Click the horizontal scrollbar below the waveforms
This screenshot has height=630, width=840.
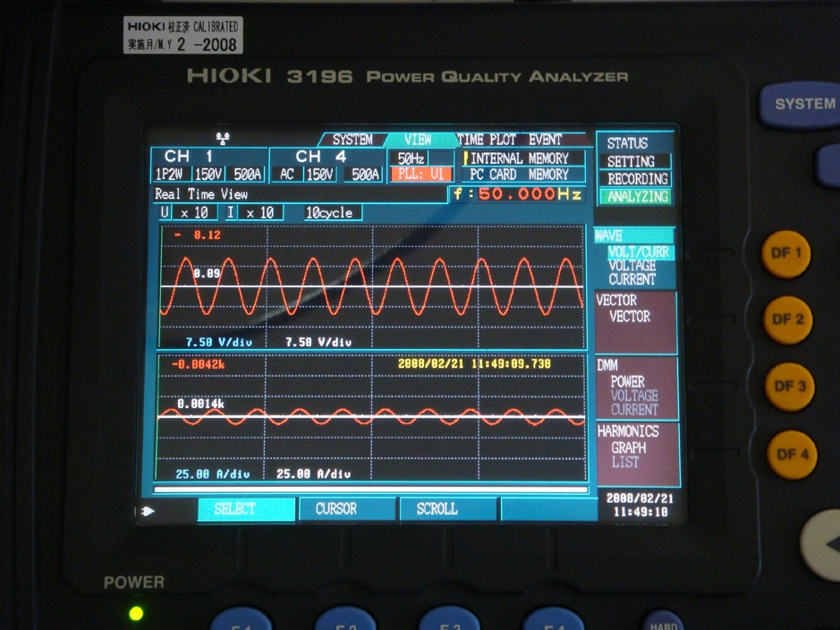[370, 490]
